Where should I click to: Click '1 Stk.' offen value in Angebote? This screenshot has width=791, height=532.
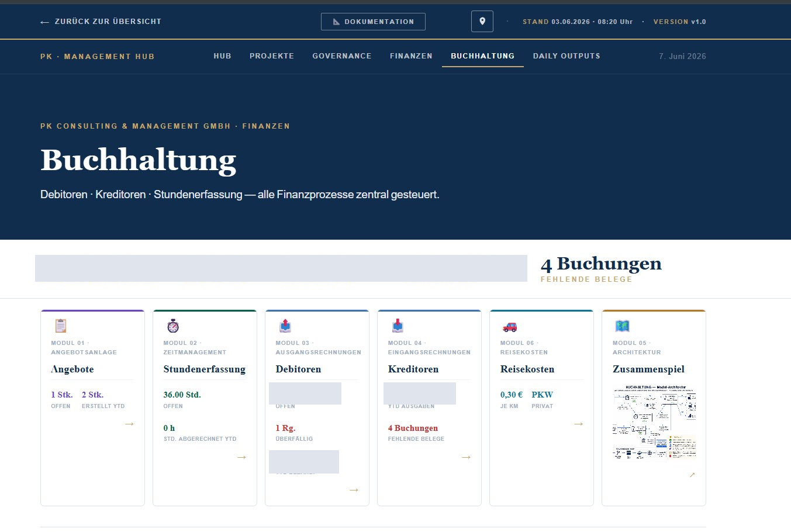pos(62,395)
